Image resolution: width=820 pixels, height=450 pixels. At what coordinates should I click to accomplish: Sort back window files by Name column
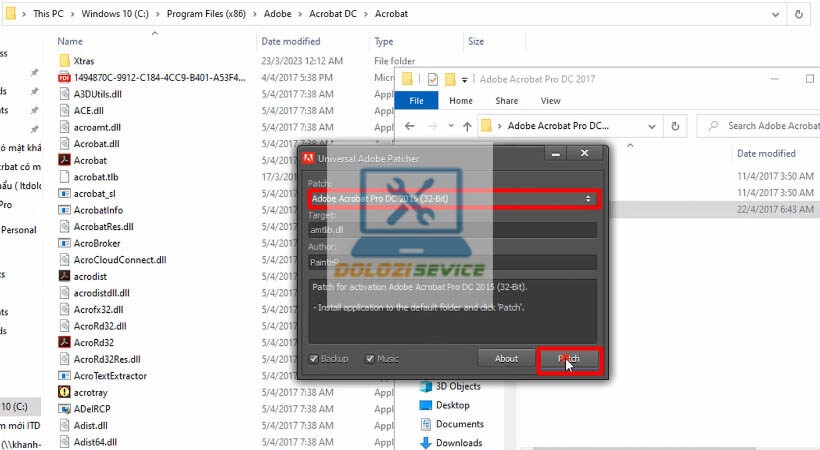(x=70, y=41)
